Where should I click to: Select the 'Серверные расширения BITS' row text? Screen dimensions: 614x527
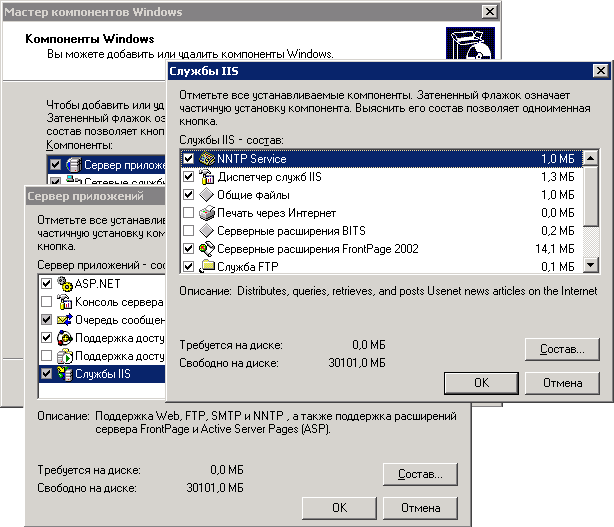[x=291, y=231]
